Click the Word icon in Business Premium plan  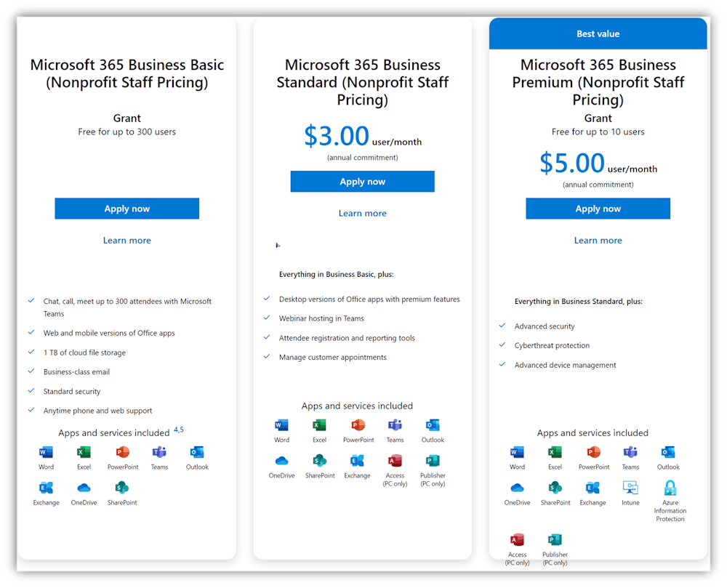coord(517,452)
